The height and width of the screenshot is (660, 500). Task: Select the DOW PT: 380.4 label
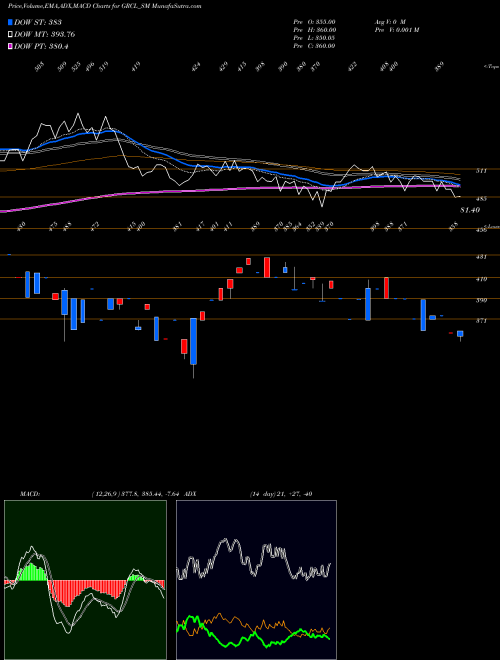pyautogui.click(x=41, y=47)
